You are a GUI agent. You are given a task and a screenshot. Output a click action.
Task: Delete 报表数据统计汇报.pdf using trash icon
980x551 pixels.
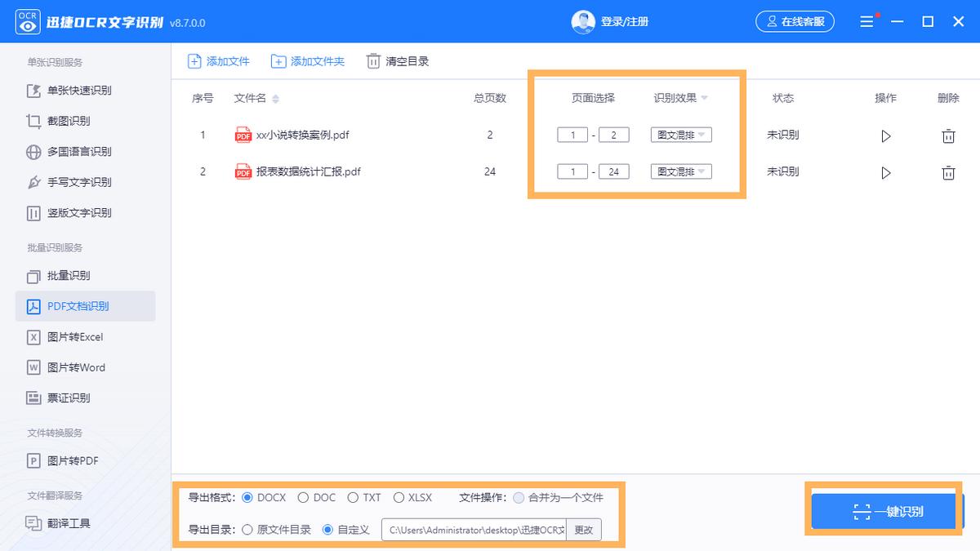[x=948, y=172]
